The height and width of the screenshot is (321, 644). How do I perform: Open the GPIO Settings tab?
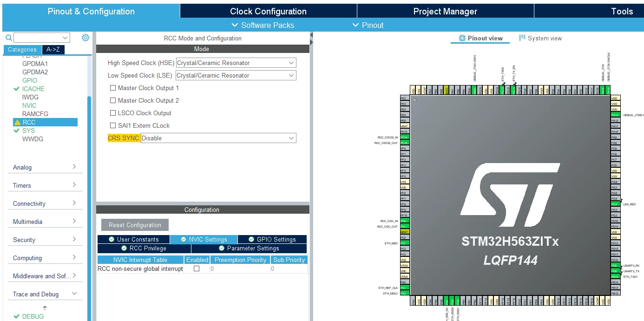(x=272, y=239)
